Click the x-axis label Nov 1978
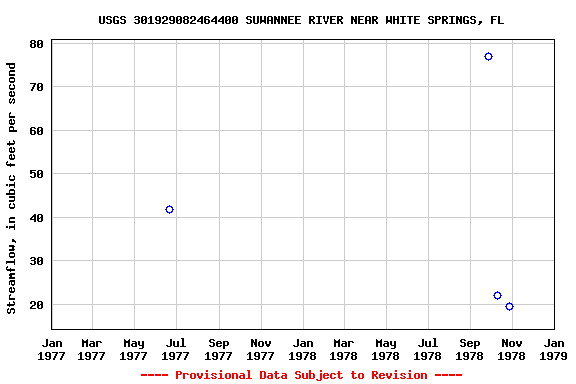 (x=512, y=349)
